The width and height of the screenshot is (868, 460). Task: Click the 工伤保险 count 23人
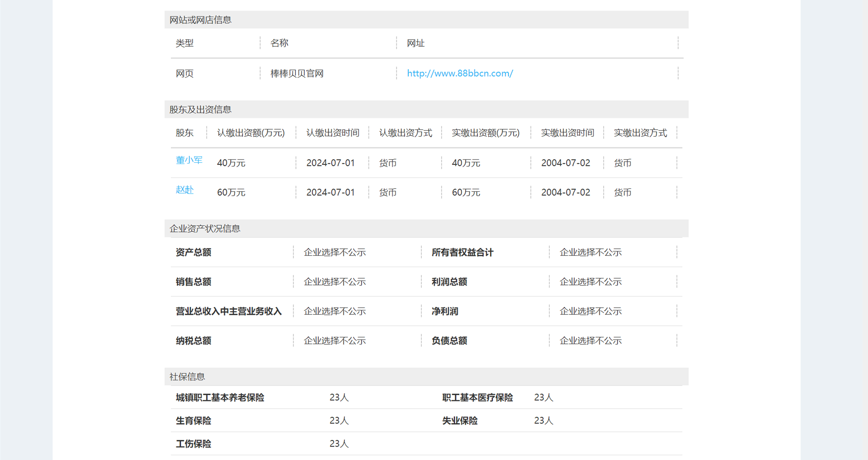[339, 444]
